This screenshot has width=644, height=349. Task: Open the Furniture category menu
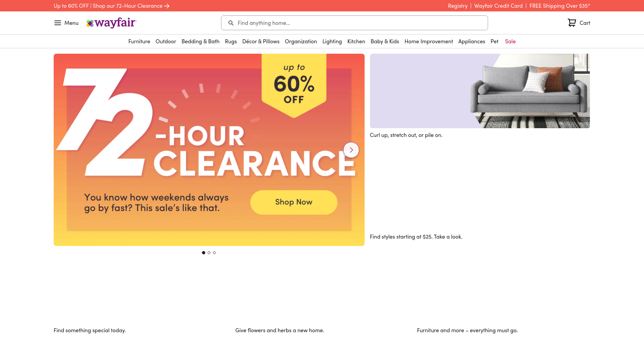click(139, 41)
